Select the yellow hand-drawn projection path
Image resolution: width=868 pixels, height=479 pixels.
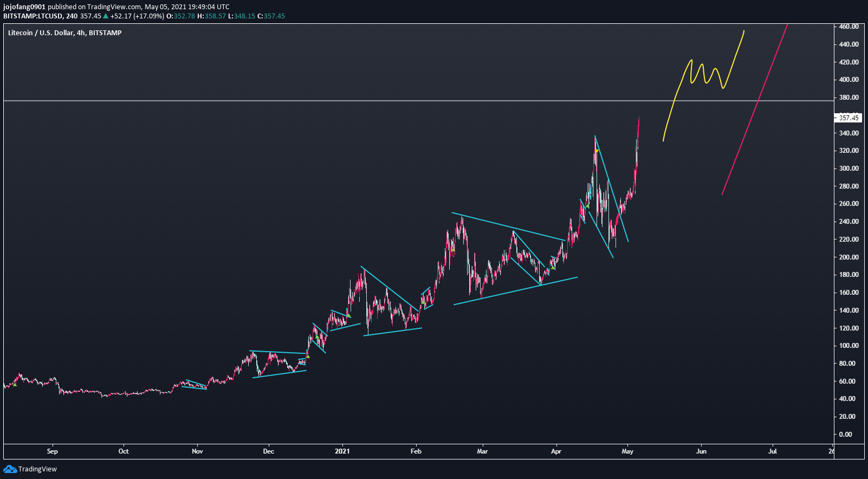point(703,86)
